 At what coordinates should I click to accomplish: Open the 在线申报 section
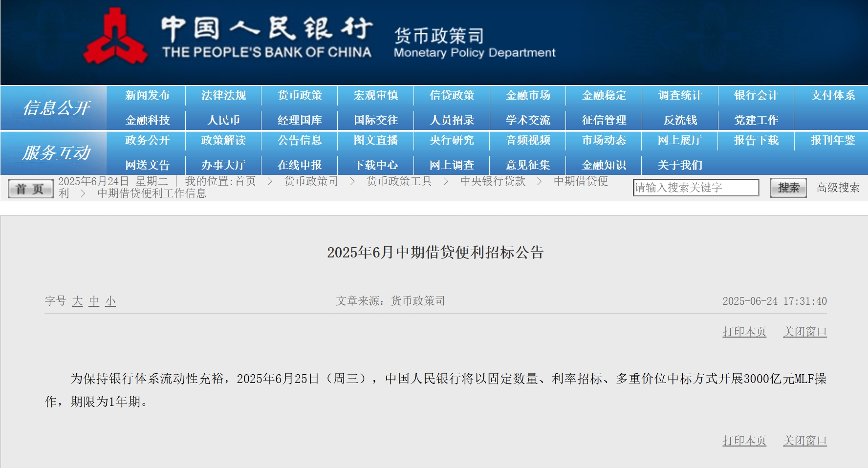click(x=300, y=165)
